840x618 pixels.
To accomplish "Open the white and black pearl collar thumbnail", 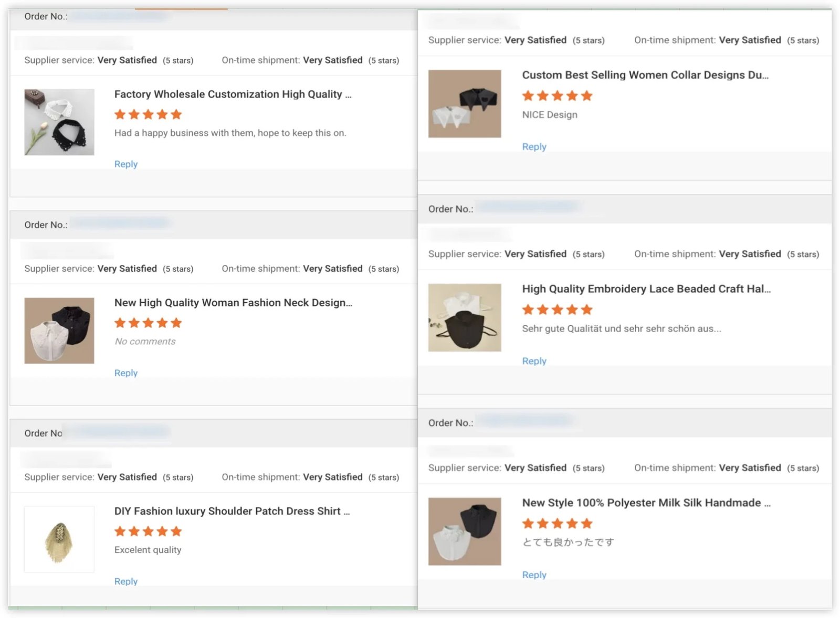I will click(x=59, y=122).
